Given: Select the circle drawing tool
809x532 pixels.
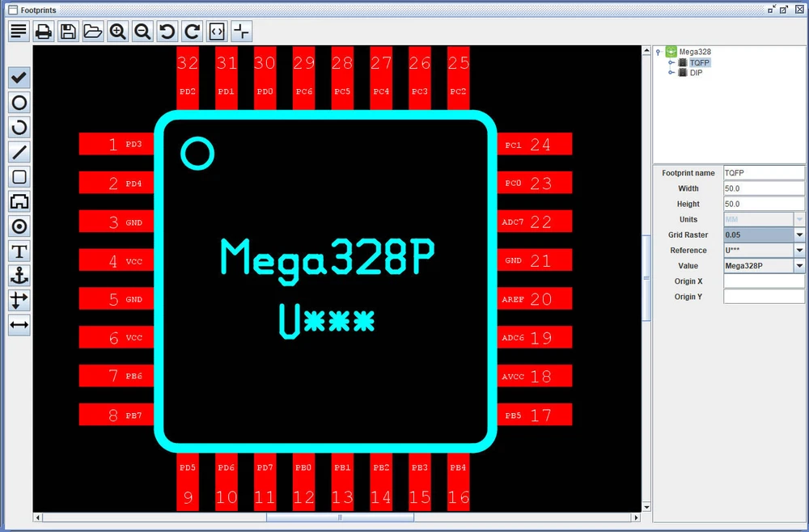Looking at the screenshot, I should (19, 103).
